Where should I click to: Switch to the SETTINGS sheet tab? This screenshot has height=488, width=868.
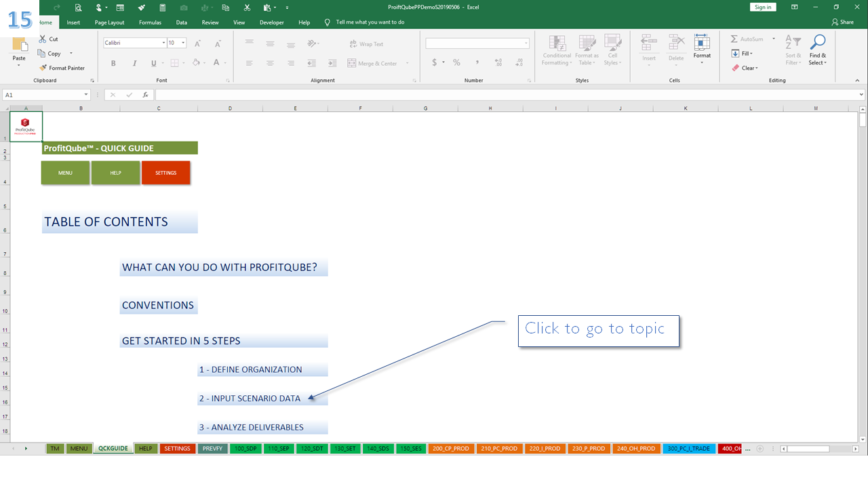pos(178,449)
